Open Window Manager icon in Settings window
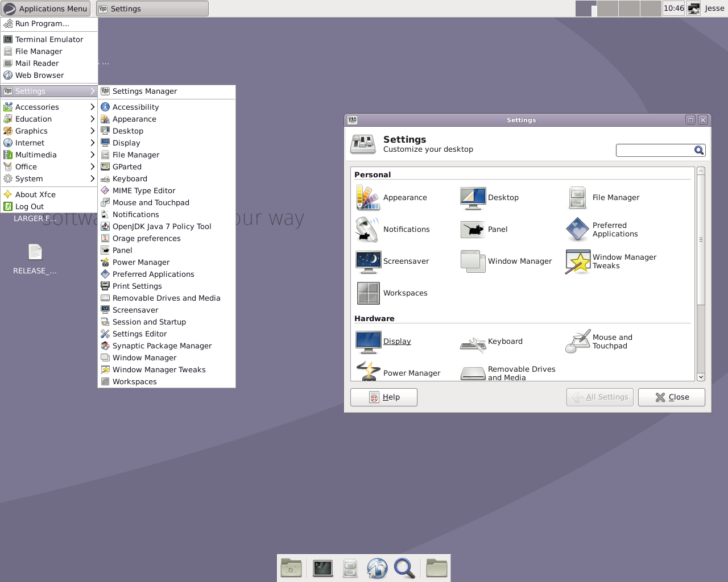The height and width of the screenshot is (582, 728). [473, 261]
